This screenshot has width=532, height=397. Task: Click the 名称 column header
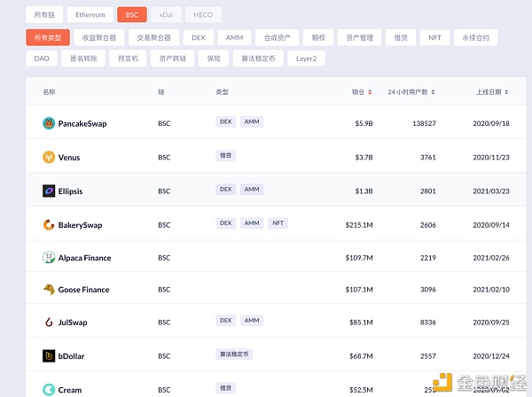click(x=49, y=92)
